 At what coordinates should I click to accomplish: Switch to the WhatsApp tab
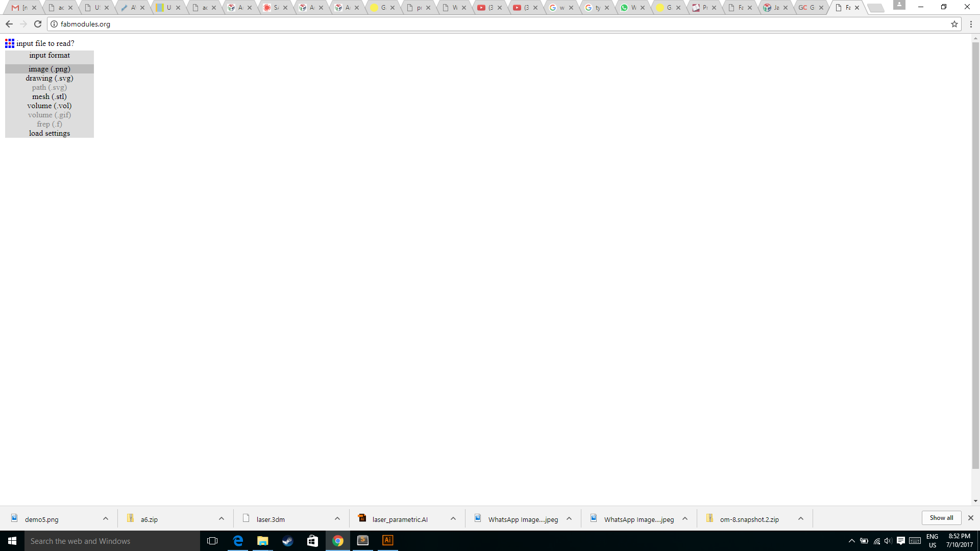(632, 8)
